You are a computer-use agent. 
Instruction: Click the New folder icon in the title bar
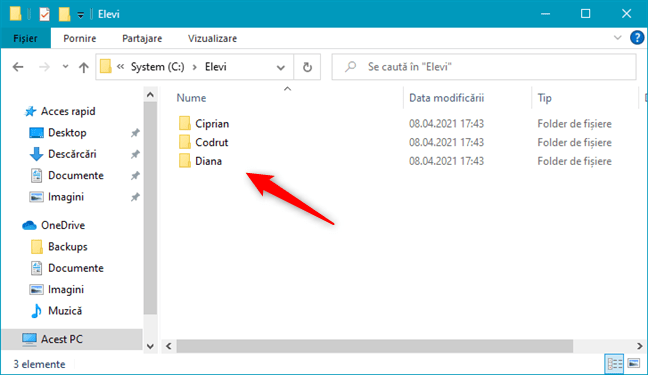pyautogui.click(x=64, y=14)
